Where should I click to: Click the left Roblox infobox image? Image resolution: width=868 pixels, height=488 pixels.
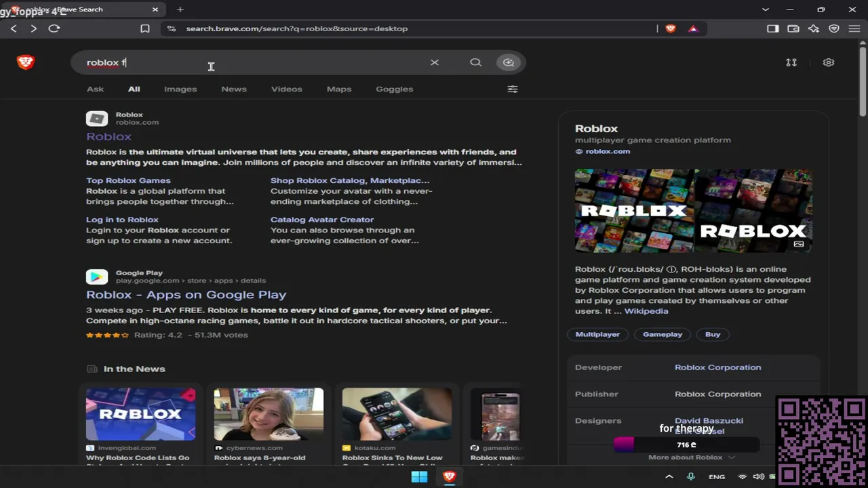tap(634, 210)
